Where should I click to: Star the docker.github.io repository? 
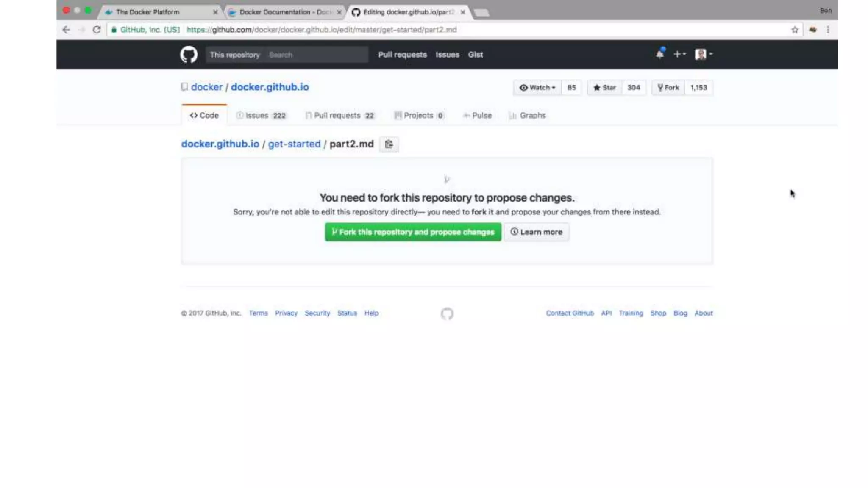604,88
